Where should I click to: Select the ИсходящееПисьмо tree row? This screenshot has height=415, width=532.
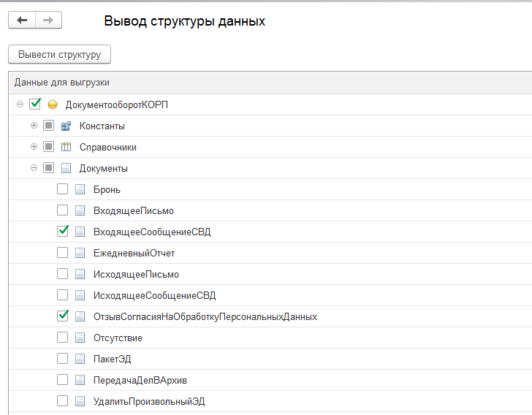pyautogui.click(x=270, y=274)
